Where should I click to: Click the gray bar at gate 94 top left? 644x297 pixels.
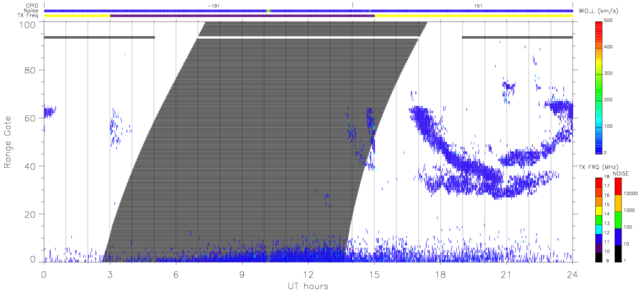100,37
